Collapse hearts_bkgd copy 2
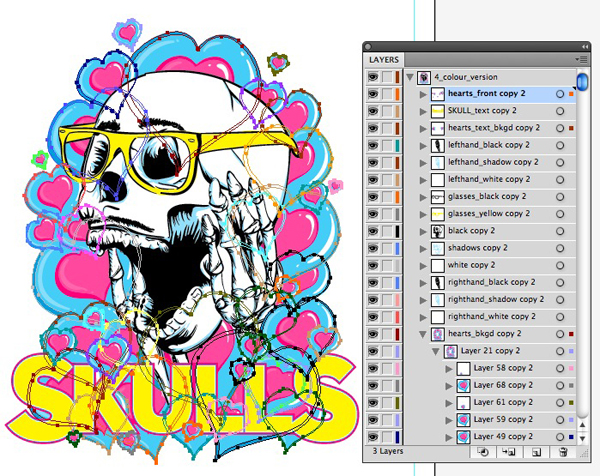600x476 pixels. point(423,334)
